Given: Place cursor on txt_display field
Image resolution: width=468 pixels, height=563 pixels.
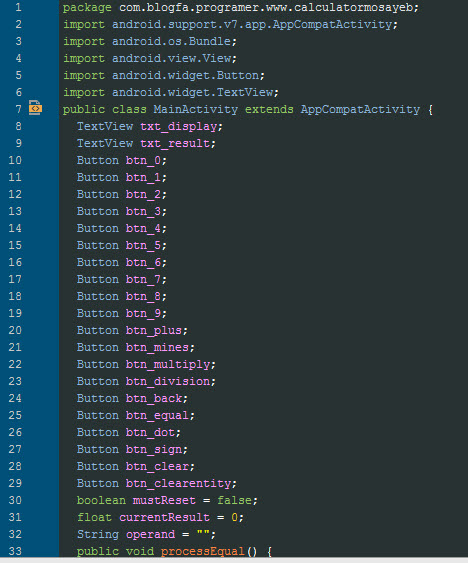Looking at the screenshot, I should (178, 127).
